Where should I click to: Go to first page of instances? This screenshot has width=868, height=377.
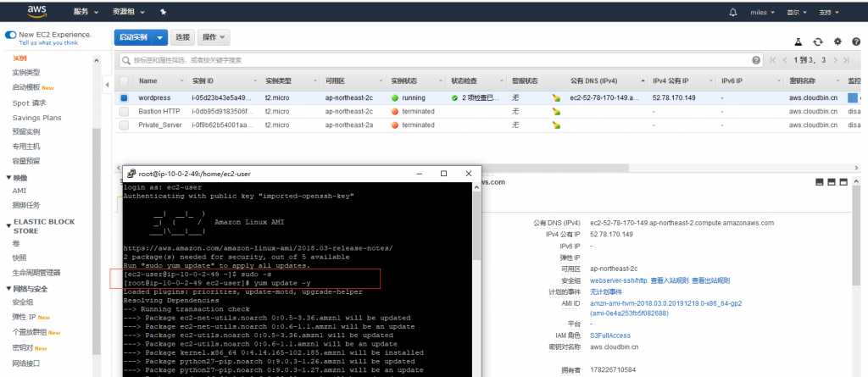tap(773, 60)
